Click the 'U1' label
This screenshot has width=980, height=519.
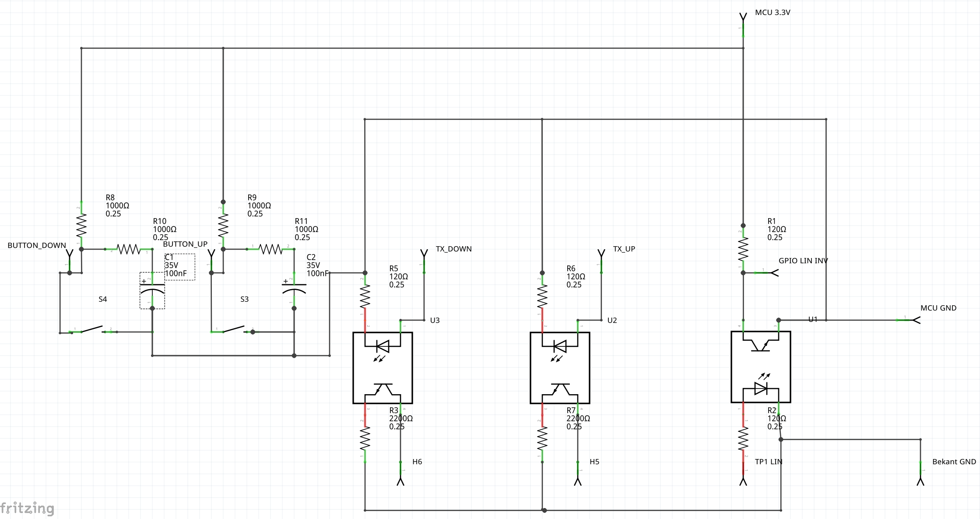[x=813, y=320]
